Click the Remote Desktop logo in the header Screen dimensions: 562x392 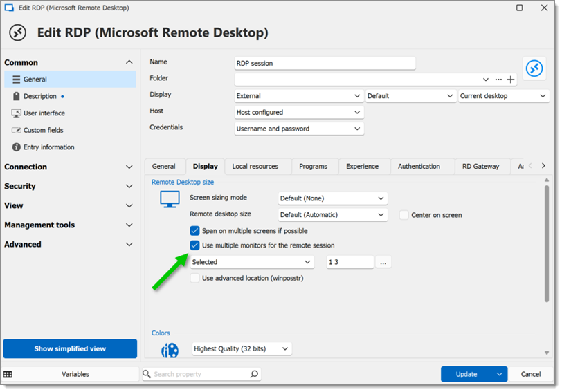click(x=17, y=32)
